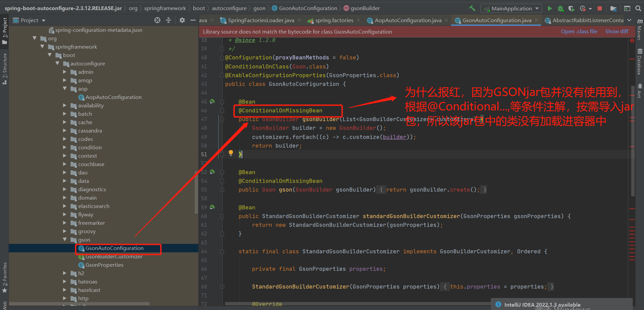The image size is (644, 310).
Task: Expand the elasticsearch folder node
Action: [x=65, y=206]
